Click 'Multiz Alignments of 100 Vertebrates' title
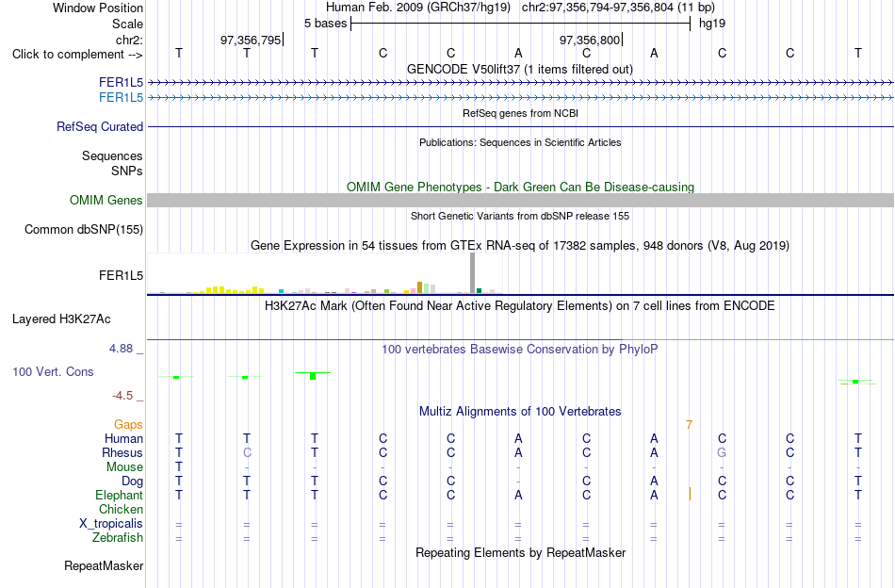Screen dimensions: 895x588 tap(520, 411)
